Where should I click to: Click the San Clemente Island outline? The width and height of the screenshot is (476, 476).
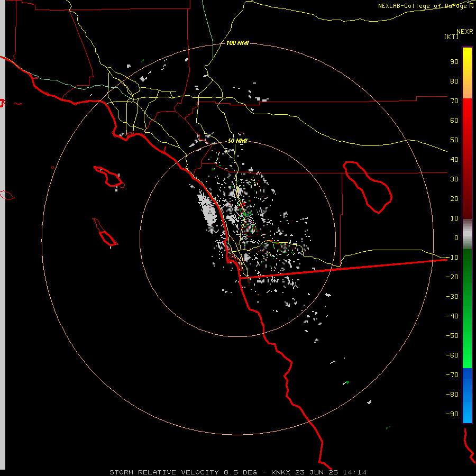point(105,232)
